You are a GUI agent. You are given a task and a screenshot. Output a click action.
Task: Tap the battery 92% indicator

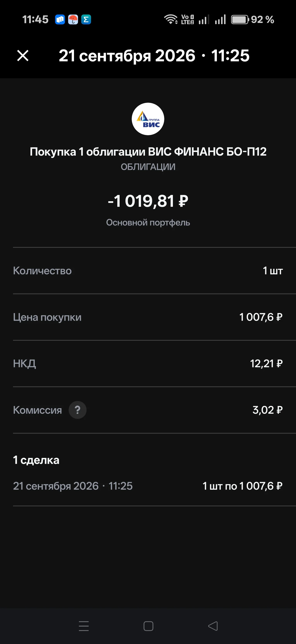[x=252, y=20]
